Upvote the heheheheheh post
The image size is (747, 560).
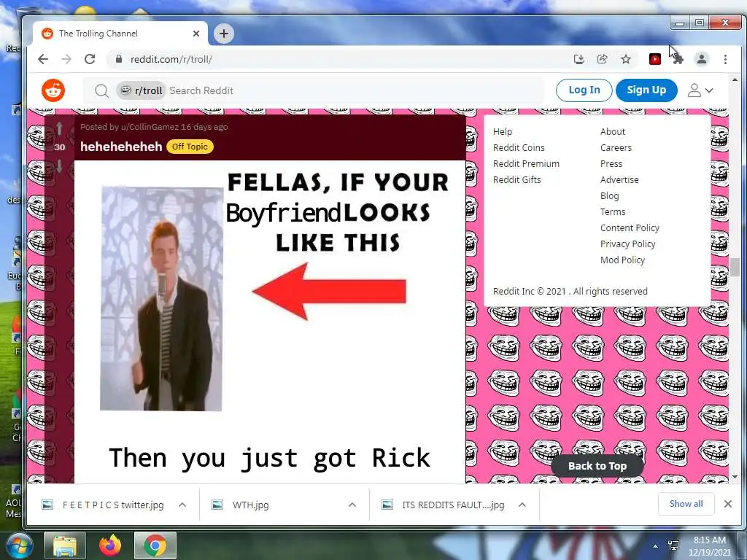tap(60, 128)
